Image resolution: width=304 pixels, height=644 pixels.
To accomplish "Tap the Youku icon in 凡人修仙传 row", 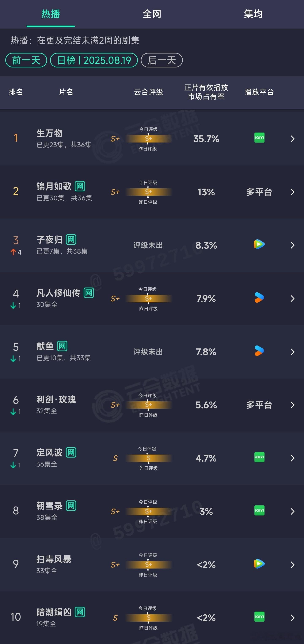I will 259,297.
